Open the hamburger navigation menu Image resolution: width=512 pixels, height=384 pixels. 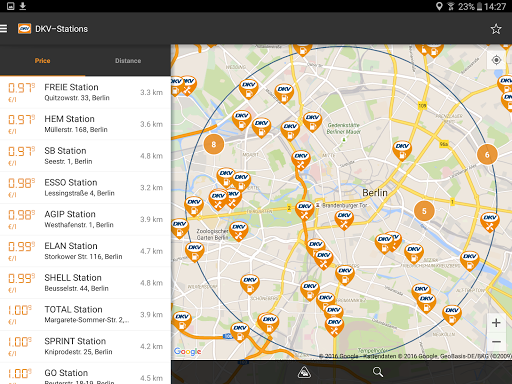click(4, 29)
